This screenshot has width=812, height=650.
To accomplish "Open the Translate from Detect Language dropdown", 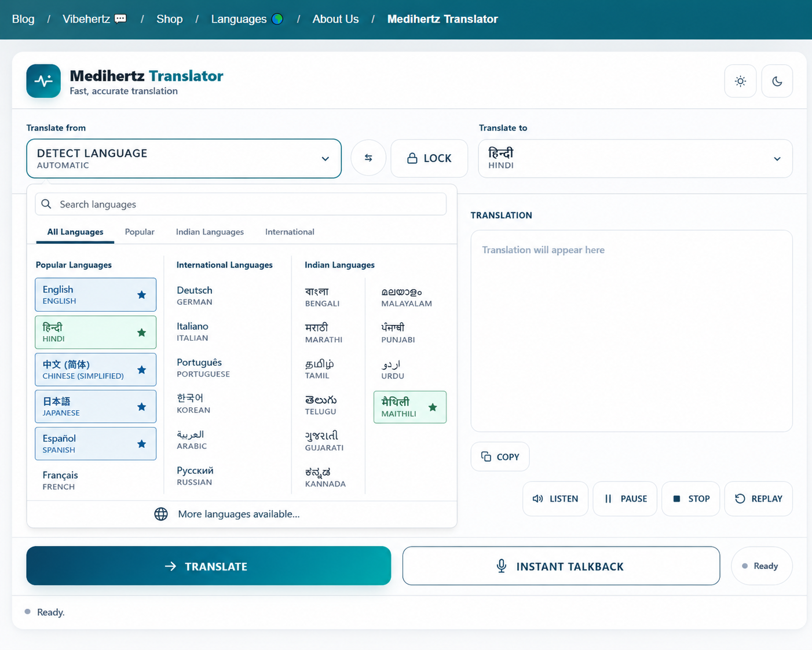I will (184, 158).
